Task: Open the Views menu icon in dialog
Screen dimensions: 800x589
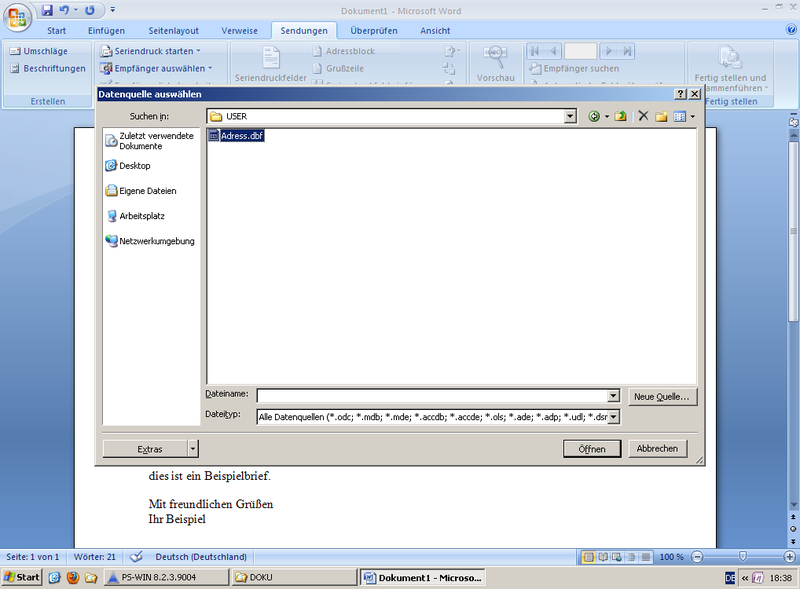Action: 680,116
